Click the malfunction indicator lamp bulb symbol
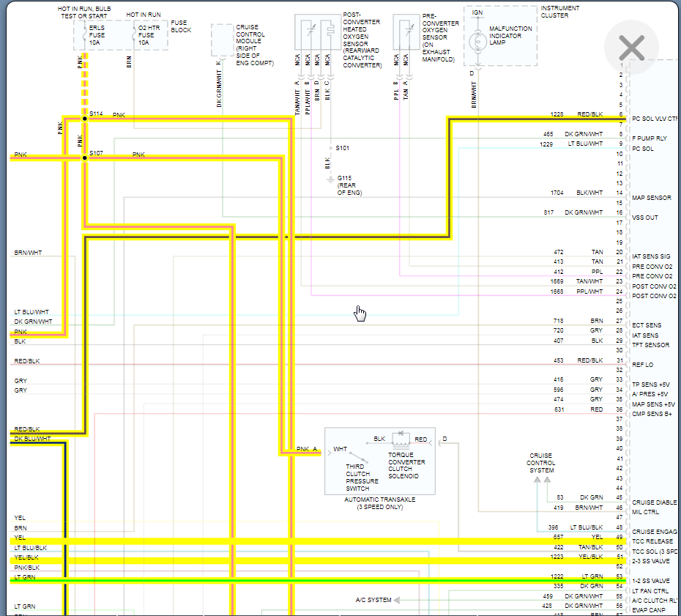681x616 pixels. [477, 42]
